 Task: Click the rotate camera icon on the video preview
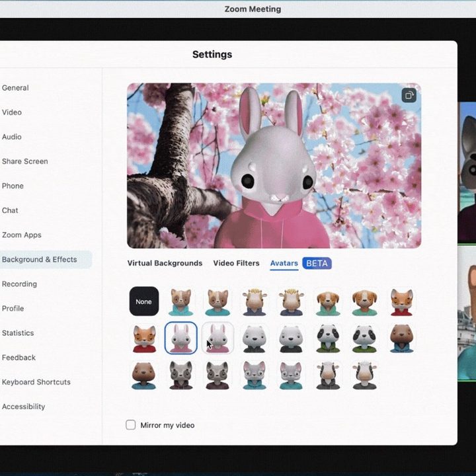[x=409, y=96]
